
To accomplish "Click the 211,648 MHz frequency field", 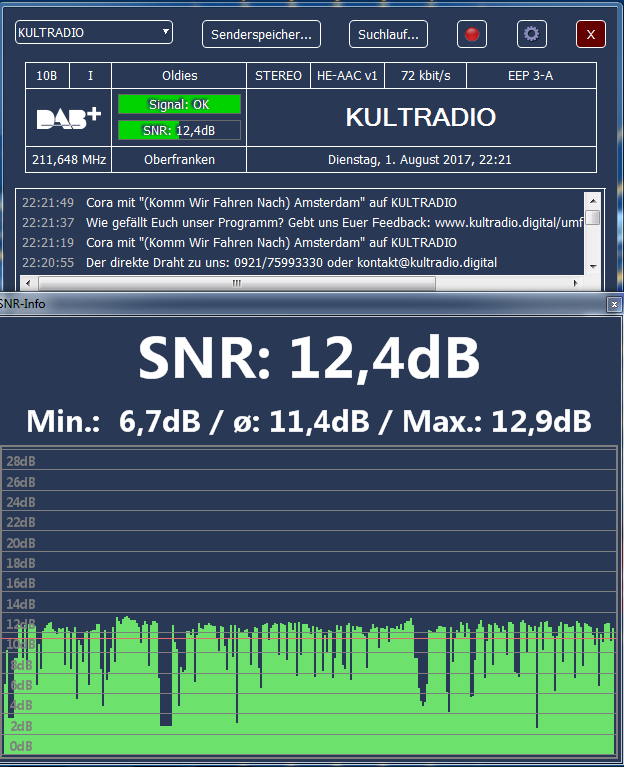I will [x=69, y=160].
